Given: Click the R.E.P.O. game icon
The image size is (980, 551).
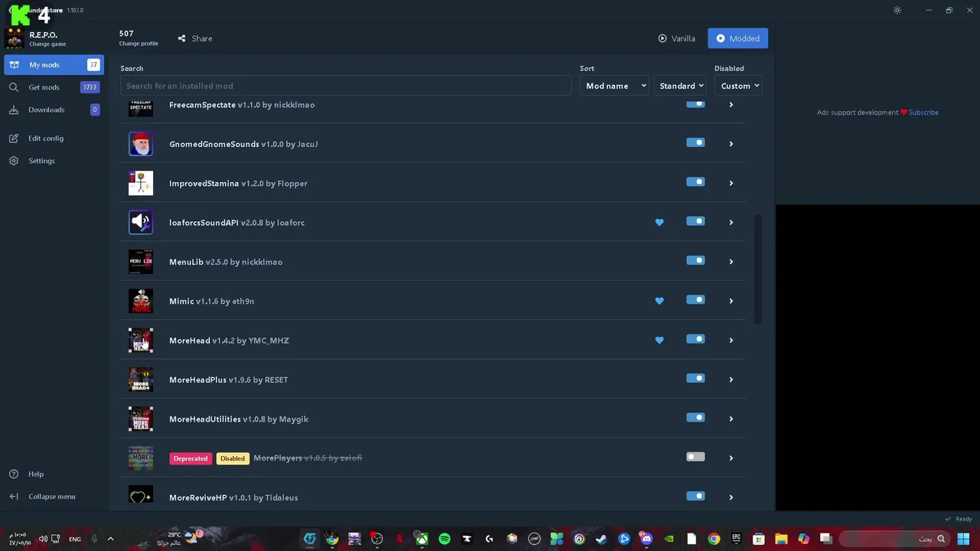Looking at the screenshot, I should click(15, 38).
